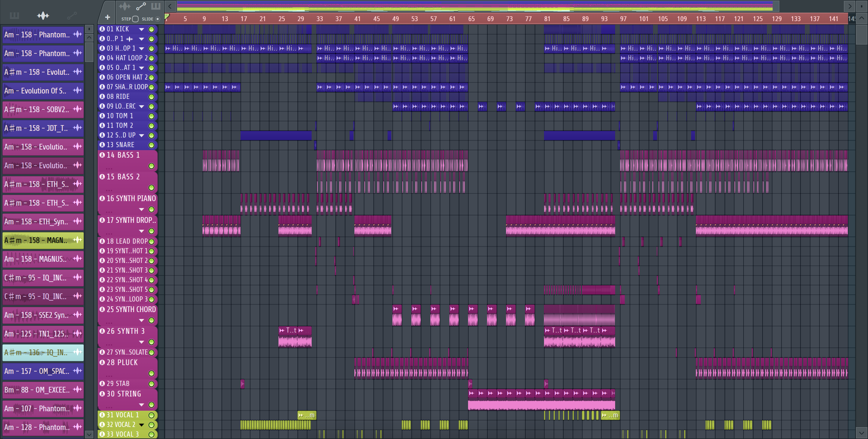Click waveform icon on A#m - 158 - JDT_T clip
Viewport: 868px width, 439px height.
click(x=77, y=128)
